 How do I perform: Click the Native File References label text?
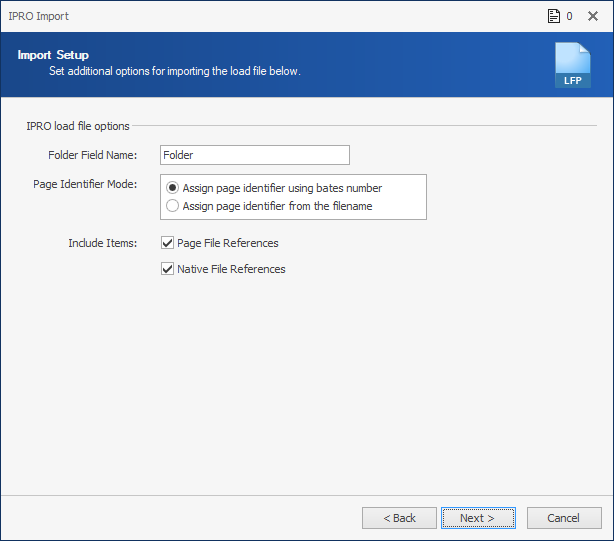[x=231, y=269]
